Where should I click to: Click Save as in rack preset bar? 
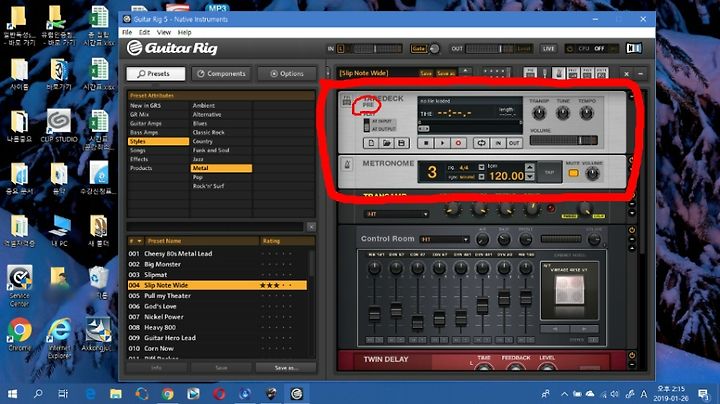coord(445,73)
